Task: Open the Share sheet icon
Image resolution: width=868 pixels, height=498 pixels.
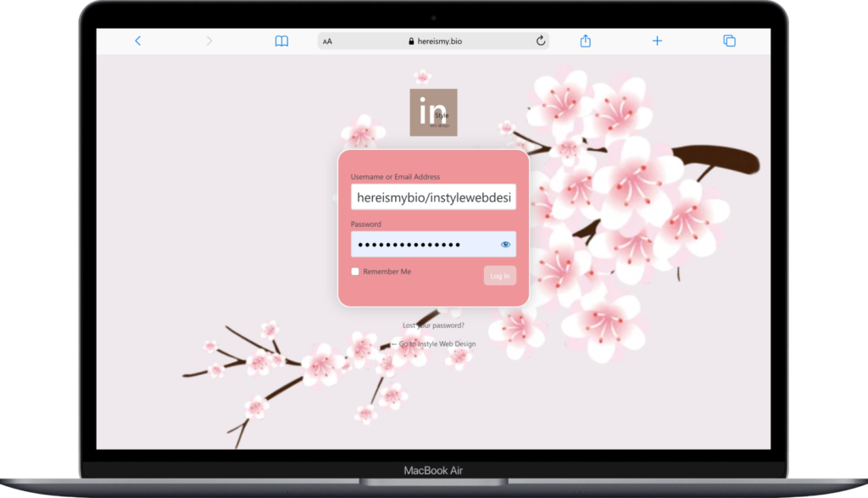Action: 585,41
